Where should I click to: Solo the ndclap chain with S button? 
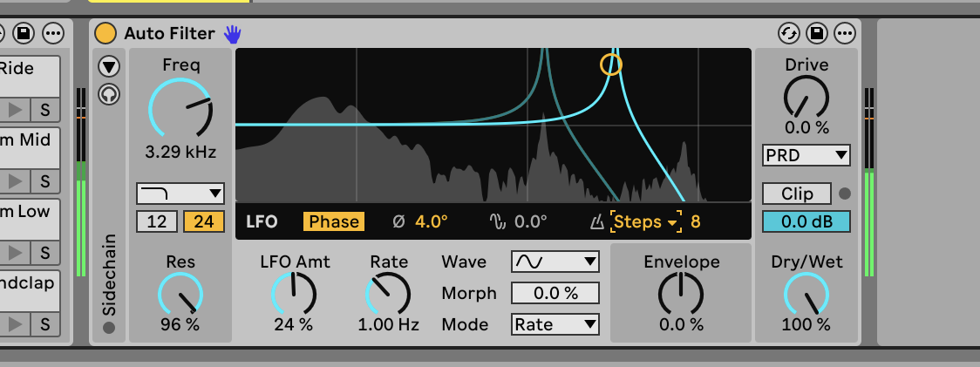click(45, 324)
